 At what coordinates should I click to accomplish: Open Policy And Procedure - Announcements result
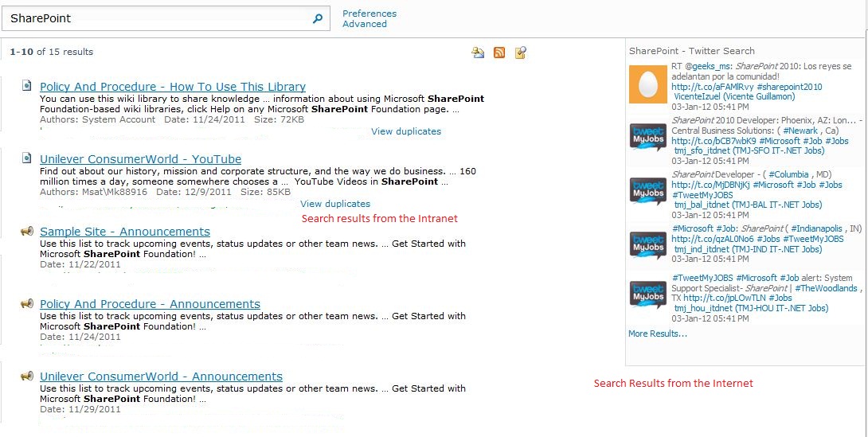click(x=150, y=304)
